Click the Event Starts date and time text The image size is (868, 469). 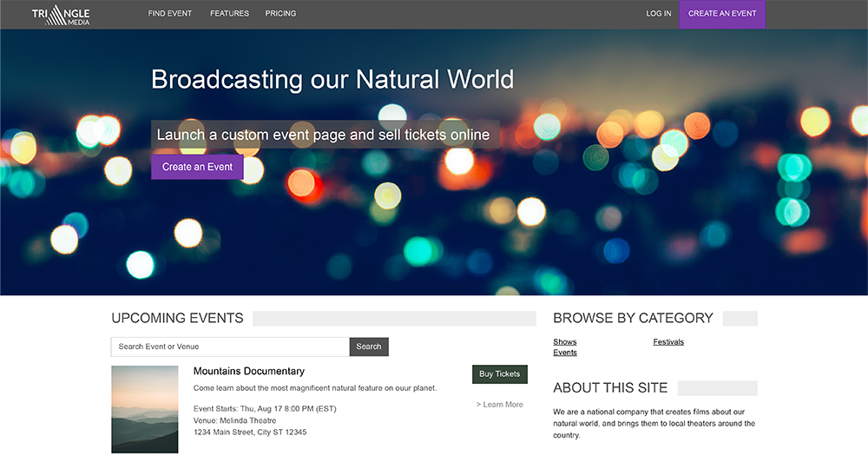pyautogui.click(x=265, y=409)
